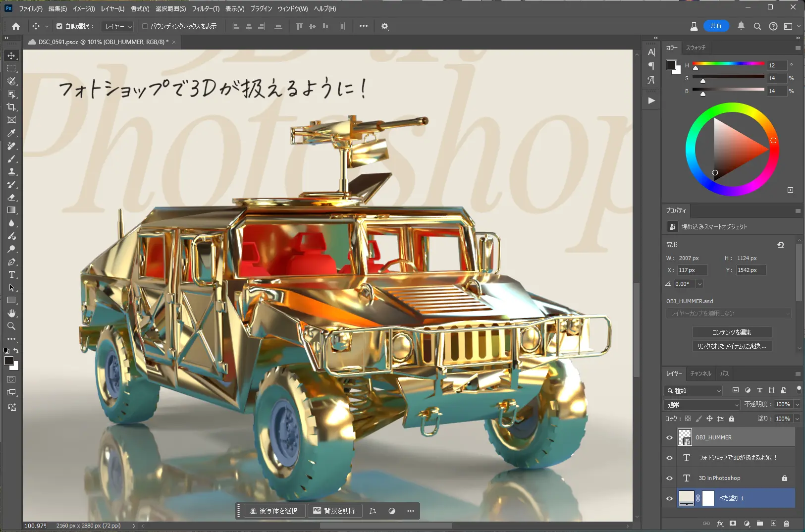This screenshot has width=805, height=532.
Task: Create a new layer group folder
Action: click(x=760, y=523)
